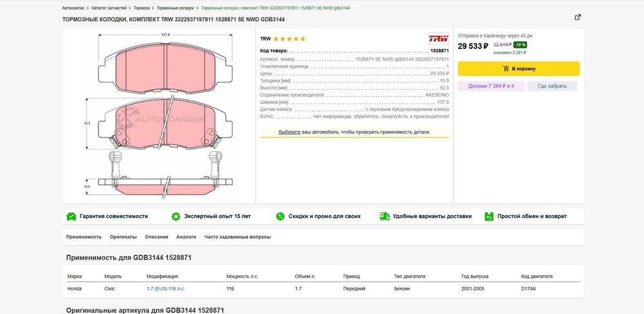Click the share/open external icon

click(x=578, y=17)
